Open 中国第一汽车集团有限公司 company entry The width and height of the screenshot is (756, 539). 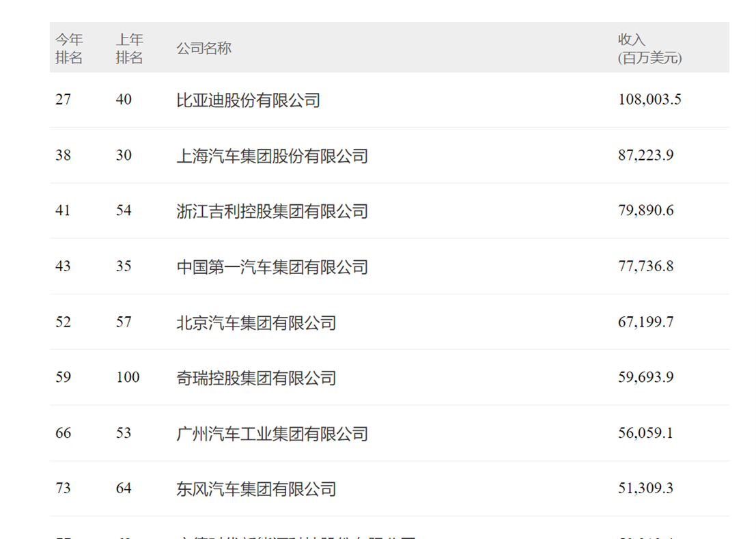[x=272, y=266]
